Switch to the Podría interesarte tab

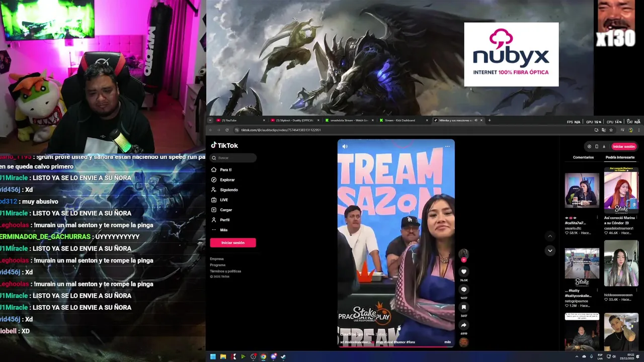click(620, 157)
